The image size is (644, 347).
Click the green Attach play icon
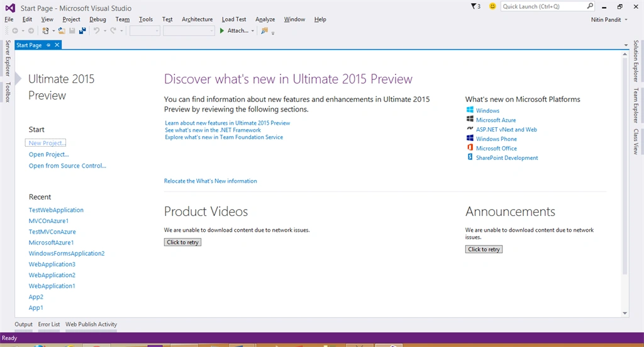[222, 31]
